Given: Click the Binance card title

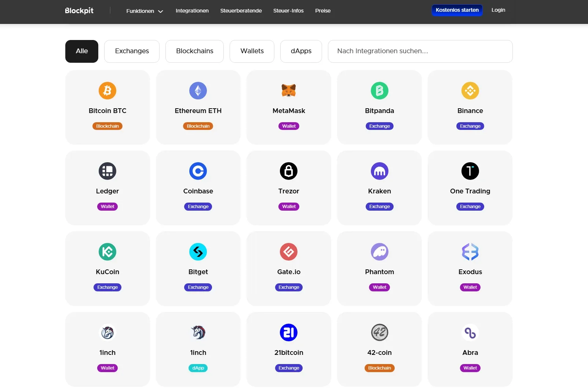Looking at the screenshot, I should coord(470,111).
